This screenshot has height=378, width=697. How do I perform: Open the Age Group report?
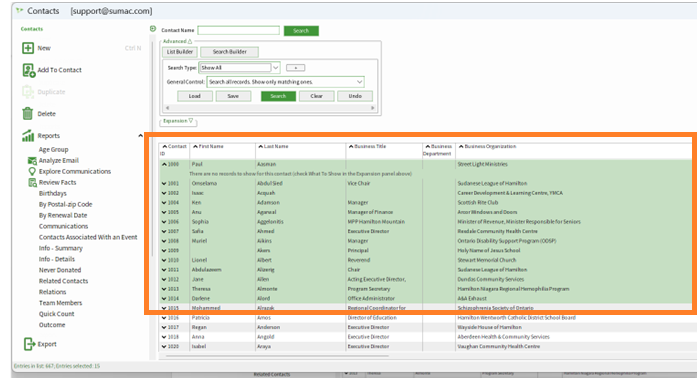(53, 149)
